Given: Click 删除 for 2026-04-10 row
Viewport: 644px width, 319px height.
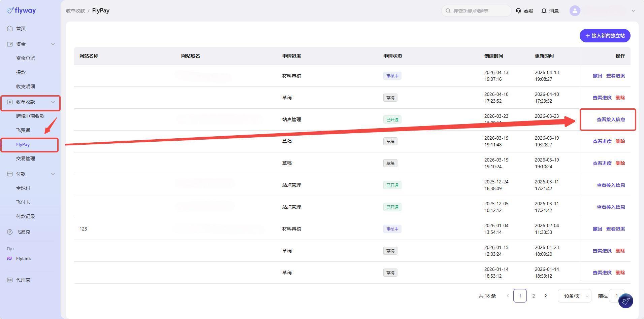Looking at the screenshot, I should pos(620,98).
